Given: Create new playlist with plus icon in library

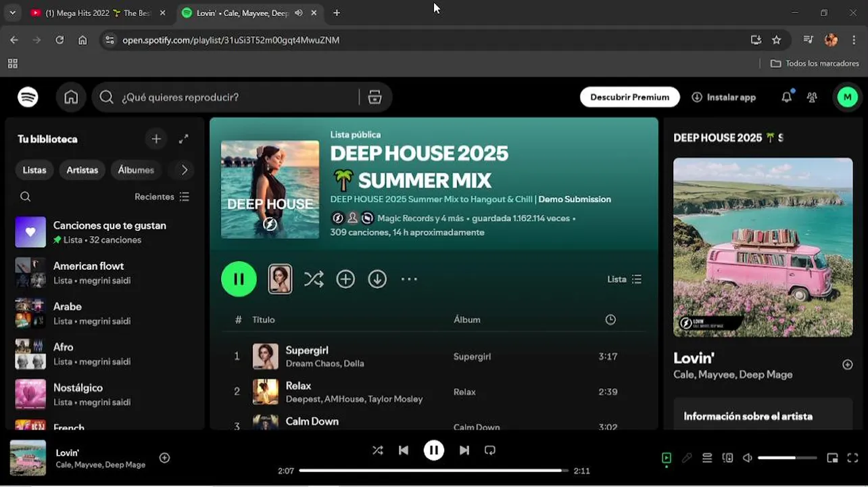Looking at the screenshot, I should 156,139.
